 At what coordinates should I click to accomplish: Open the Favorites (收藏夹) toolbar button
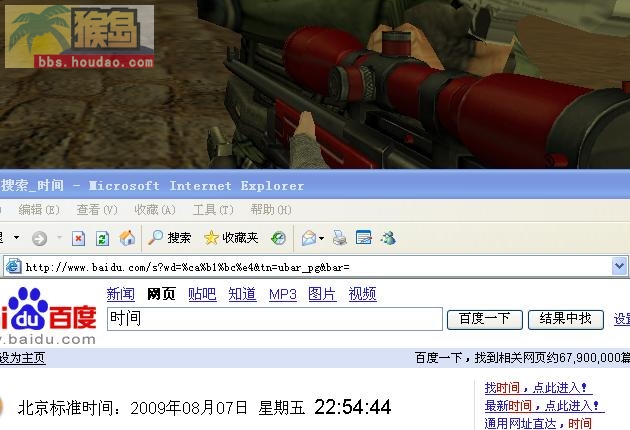231,238
